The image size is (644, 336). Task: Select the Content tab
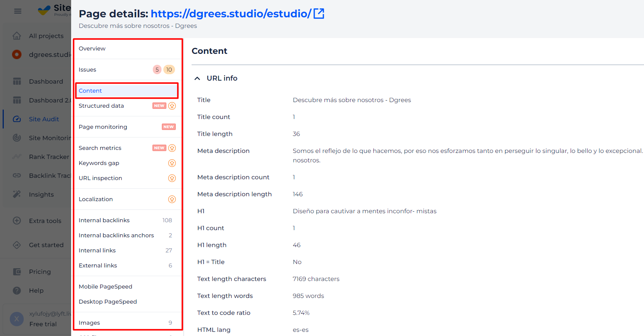click(x=127, y=91)
